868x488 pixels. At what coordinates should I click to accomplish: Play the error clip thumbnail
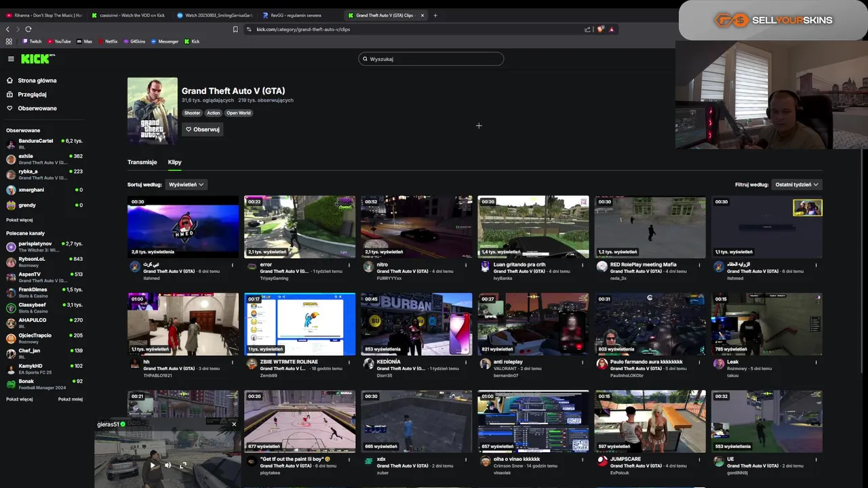300,227
